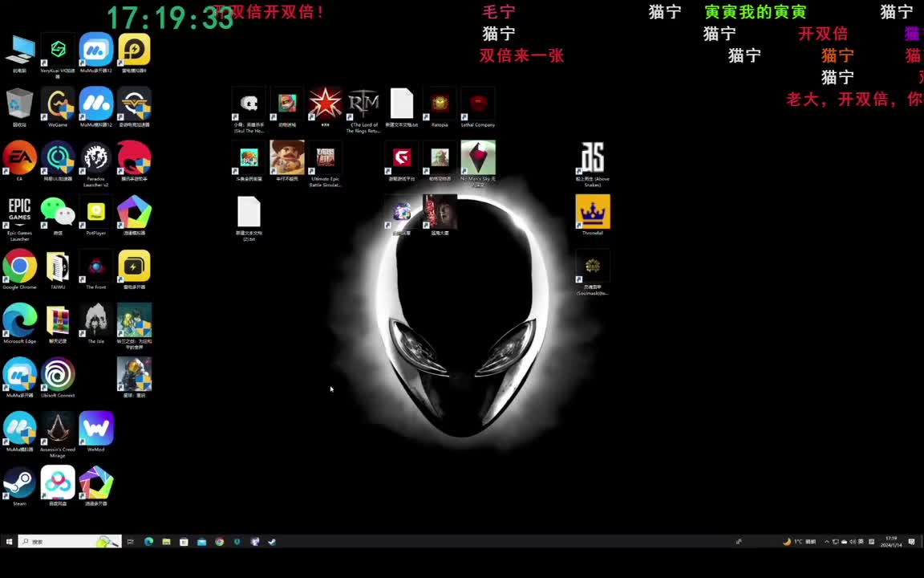Open Chrome from the taskbar
The height and width of the screenshot is (578, 924).
(x=219, y=541)
